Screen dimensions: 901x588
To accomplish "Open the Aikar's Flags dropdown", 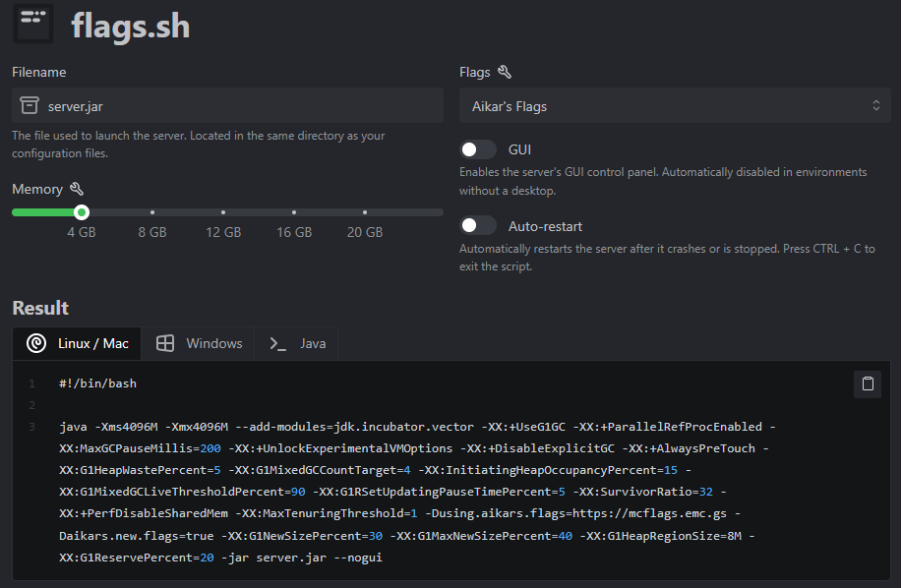I will 675,105.
